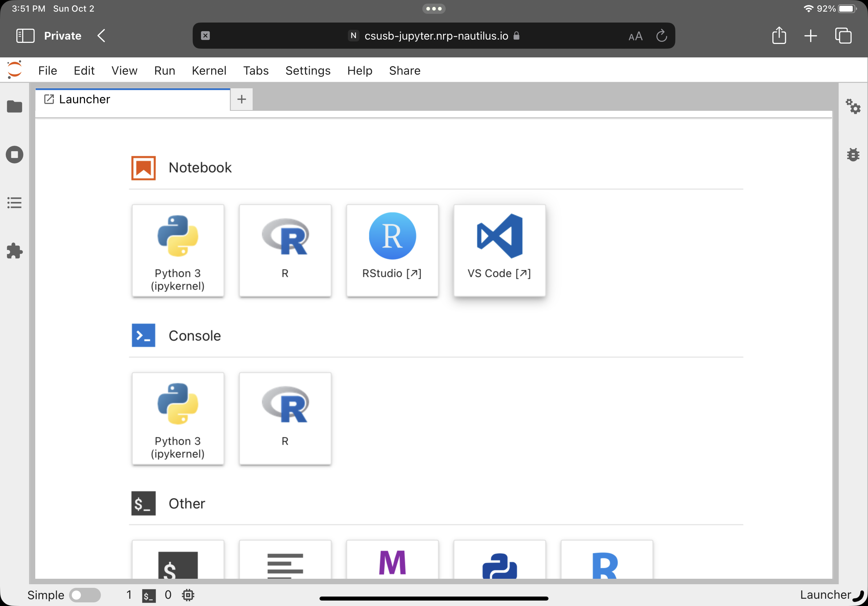Click the Console section heading

[195, 335]
